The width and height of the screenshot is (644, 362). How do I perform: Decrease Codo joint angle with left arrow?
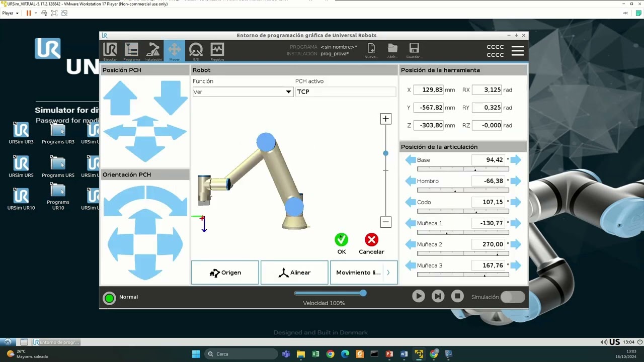[x=411, y=202]
